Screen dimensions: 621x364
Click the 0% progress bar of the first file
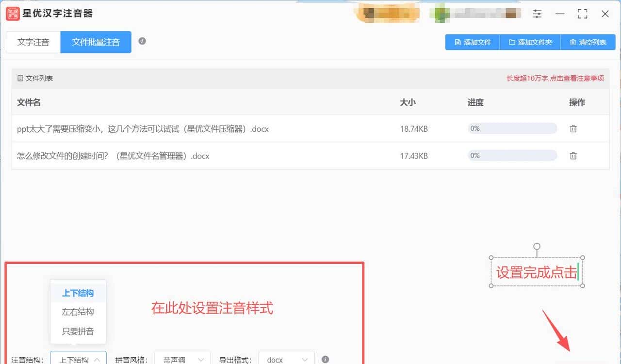(x=512, y=128)
